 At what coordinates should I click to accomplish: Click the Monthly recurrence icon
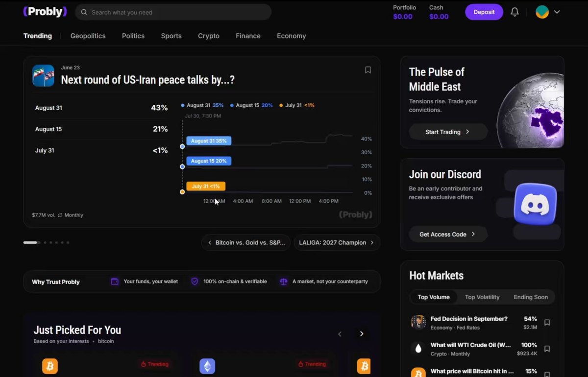(x=60, y=215)
